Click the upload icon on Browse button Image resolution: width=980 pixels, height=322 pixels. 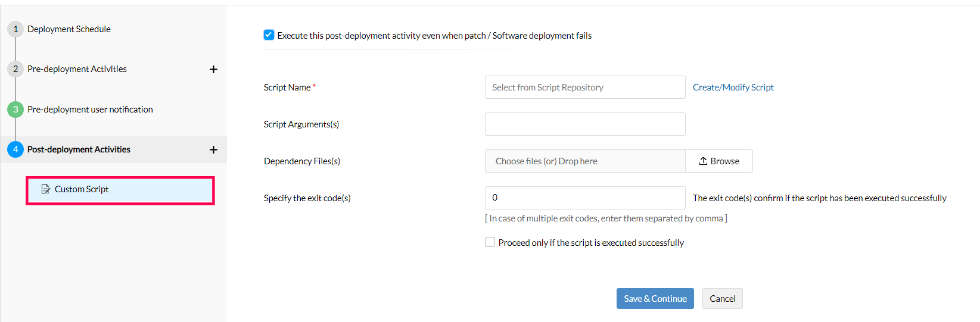pyautogui.click(x=703, y=161)
